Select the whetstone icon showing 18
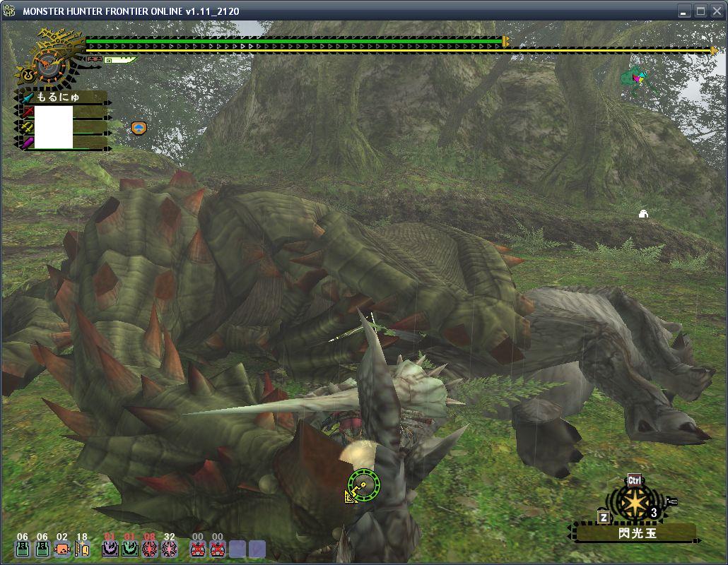Screen dimensions: 728x565 click(82, 549)
